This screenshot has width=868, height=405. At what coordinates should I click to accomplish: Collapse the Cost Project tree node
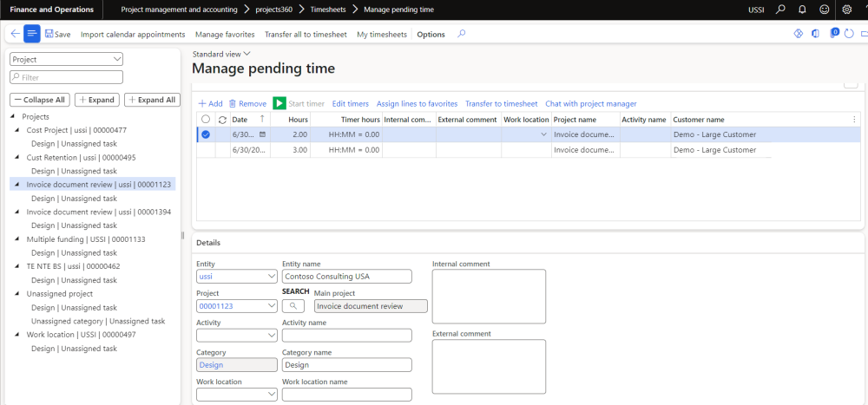coord(17,131)
